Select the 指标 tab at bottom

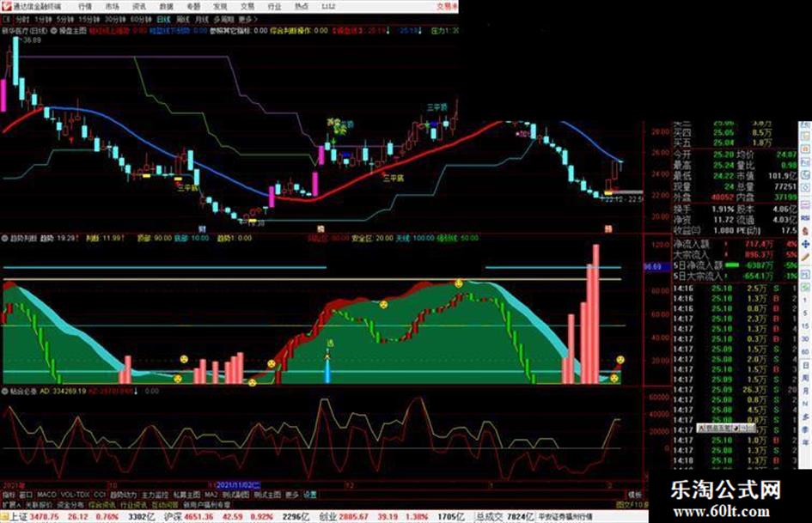coord(9,495)
